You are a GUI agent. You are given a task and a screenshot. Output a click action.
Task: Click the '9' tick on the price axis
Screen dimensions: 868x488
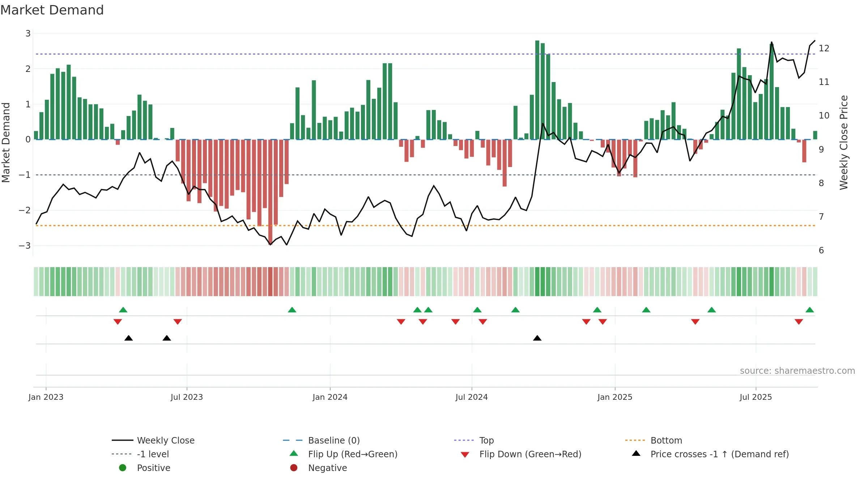pyautogui.click(x=821, y=149)
